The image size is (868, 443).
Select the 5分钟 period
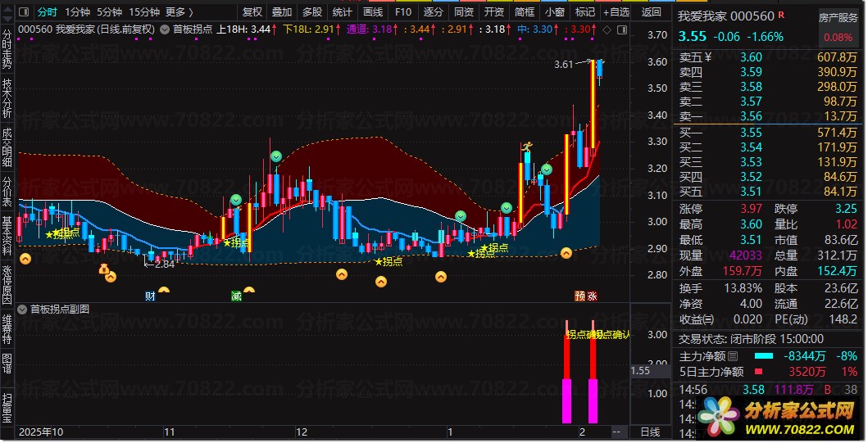pos(109,11)
